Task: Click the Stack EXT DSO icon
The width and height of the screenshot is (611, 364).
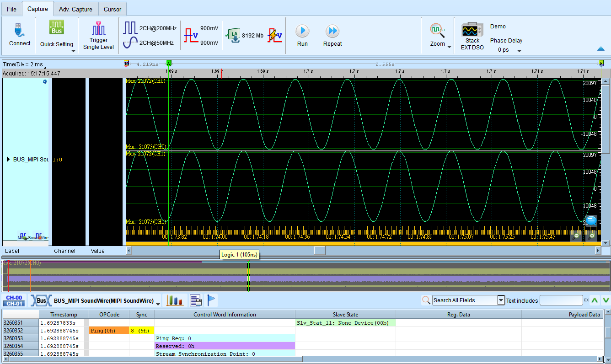Action: 472,30
